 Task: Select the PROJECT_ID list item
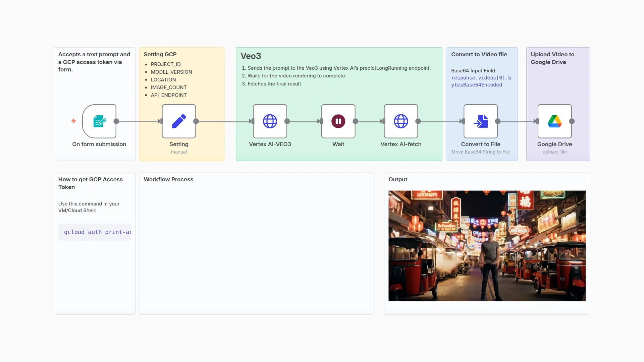(166, 64)
